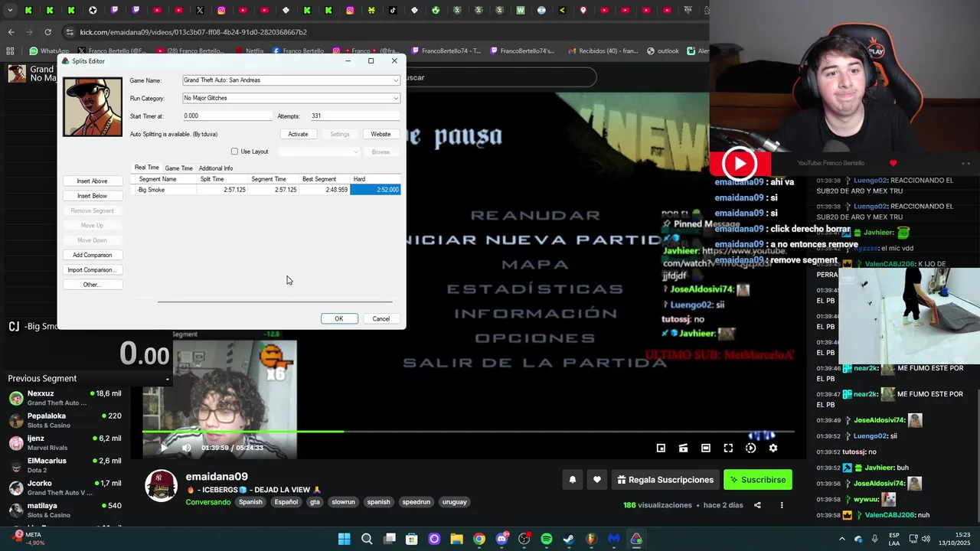Viewport: 980px width, 551px height.
Task: Open the WhatsApp bookmark
Action: click(49, 51)
